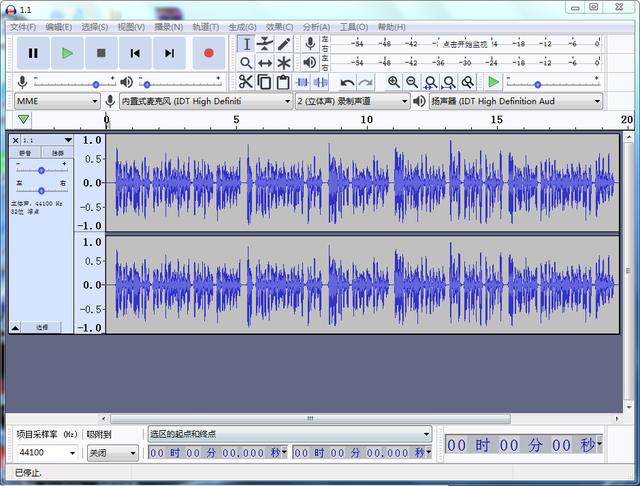The height and width of the screenshot is (486, 640).
Task: Skip to start of track
Action: point(135,53)
